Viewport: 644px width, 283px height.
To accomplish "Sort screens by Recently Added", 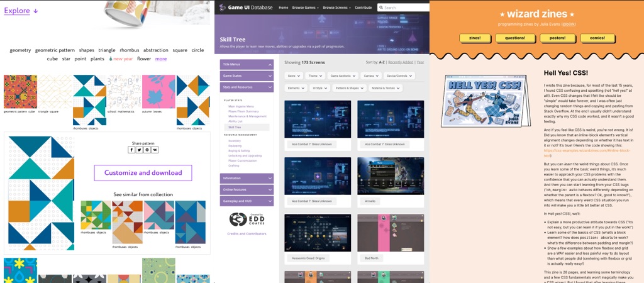I will 401,62.
